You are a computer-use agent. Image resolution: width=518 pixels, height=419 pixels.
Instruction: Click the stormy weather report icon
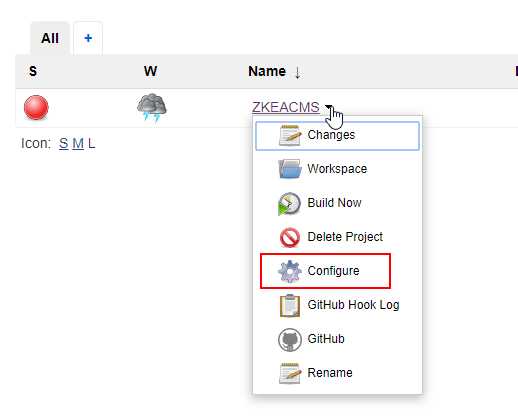click(152, 107)
